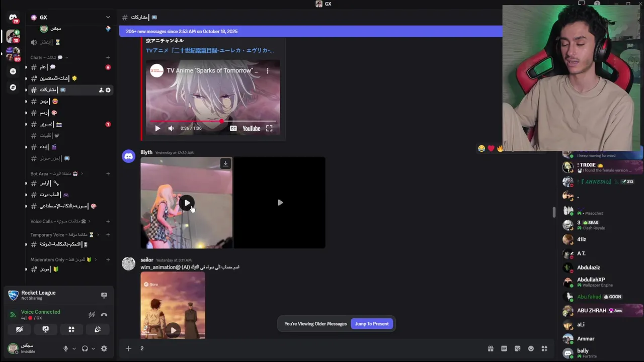Open Discover servers compass icon

click(13, 87)
